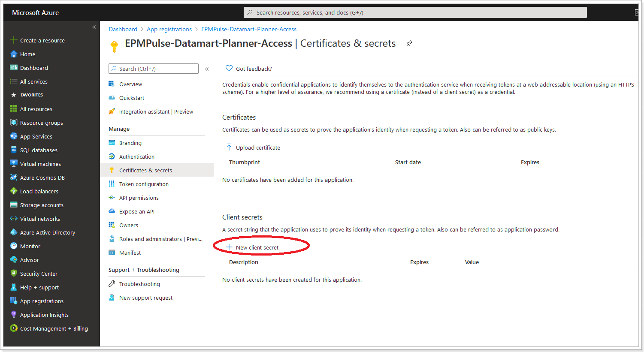
Task: Click the Application Insights bulb icon
Action: click(13, 315)
